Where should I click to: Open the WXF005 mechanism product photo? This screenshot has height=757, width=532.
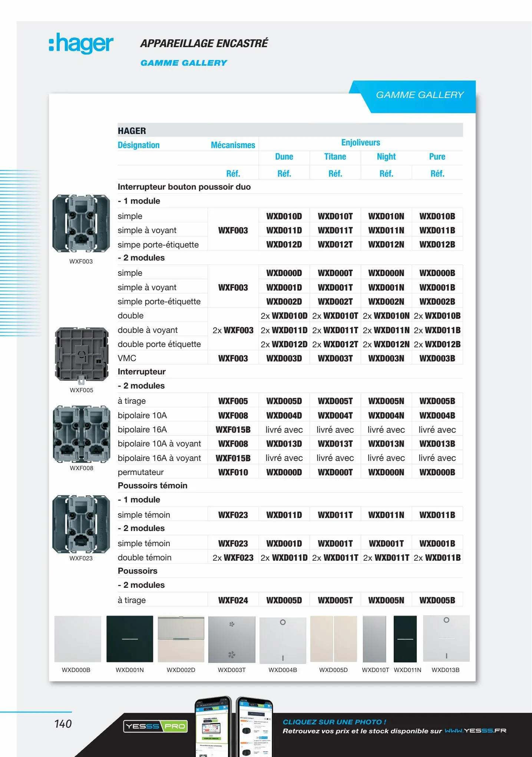[82, 355]
